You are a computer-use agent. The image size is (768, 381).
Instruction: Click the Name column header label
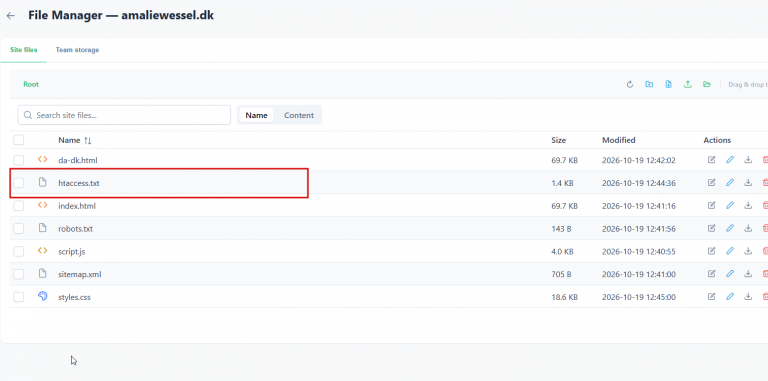pos(69,140)
